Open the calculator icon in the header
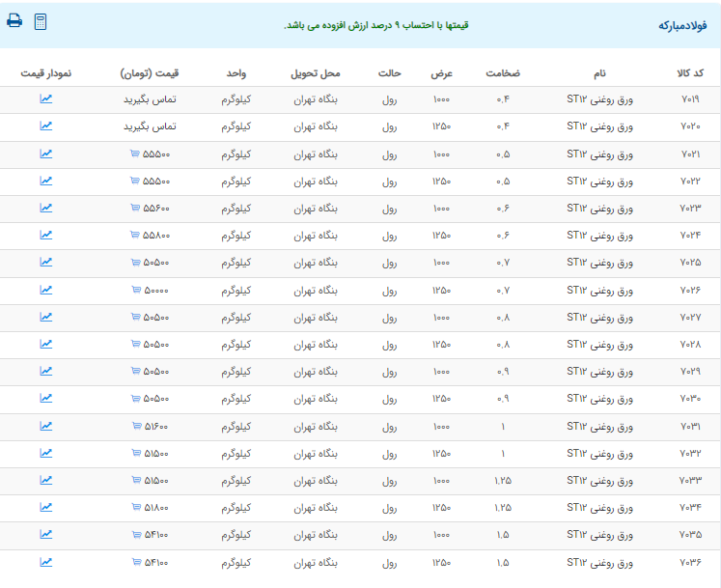Viewport: 721px width, 588px height. [x=41, y=21]
